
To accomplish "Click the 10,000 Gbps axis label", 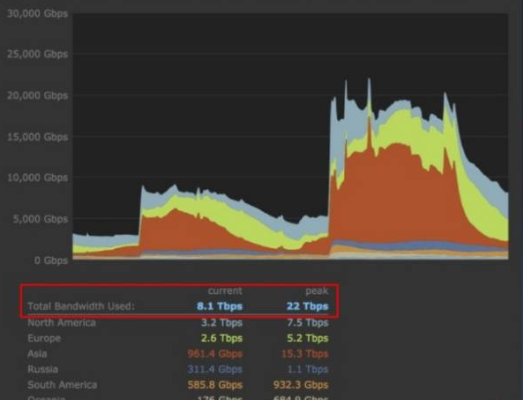I will [37, 177].
